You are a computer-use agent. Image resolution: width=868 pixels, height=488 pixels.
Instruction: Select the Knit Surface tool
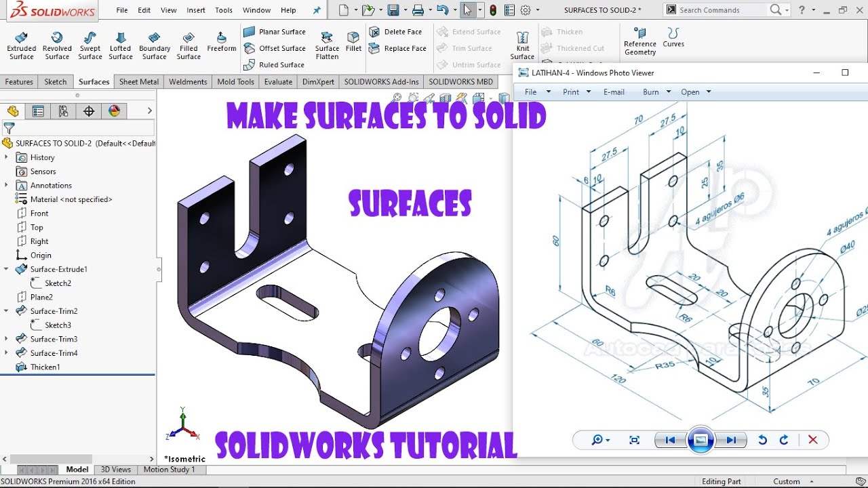(x=522, y=45)
